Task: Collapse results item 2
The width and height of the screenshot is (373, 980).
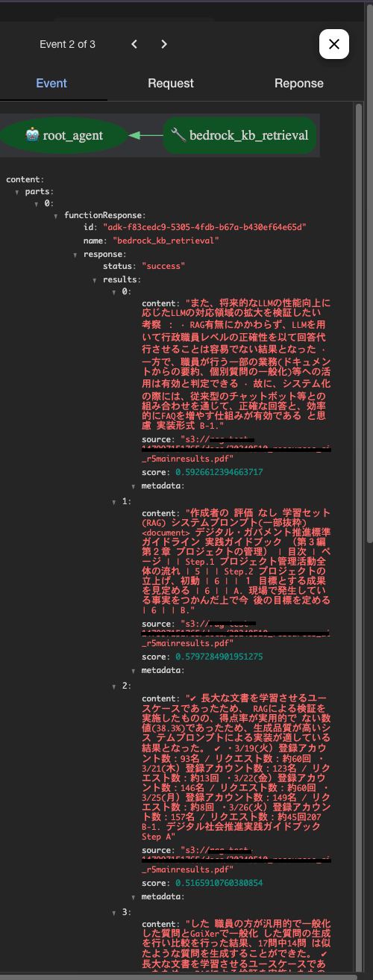Action: tap(115, 686)
